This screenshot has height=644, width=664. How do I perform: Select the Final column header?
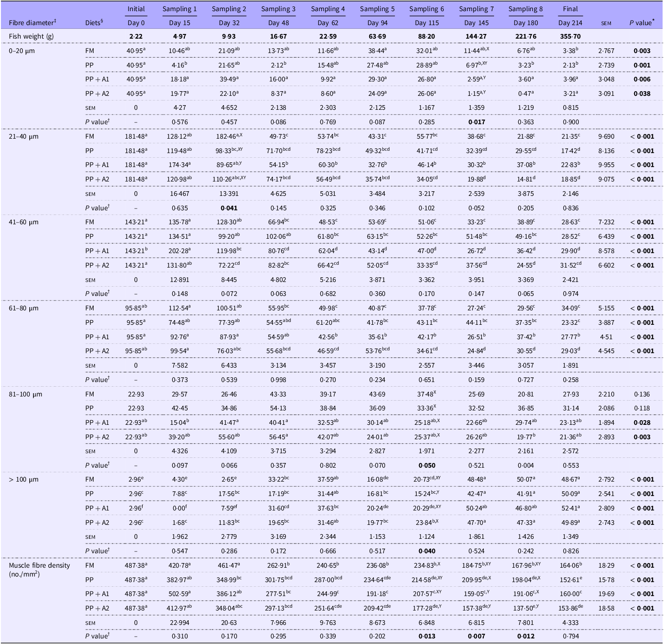point(570,9)
